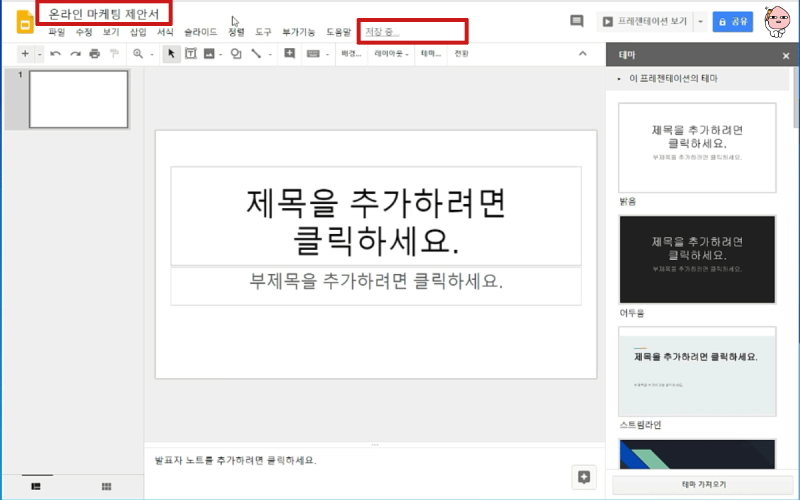Select the text box tool

(190, 54)
